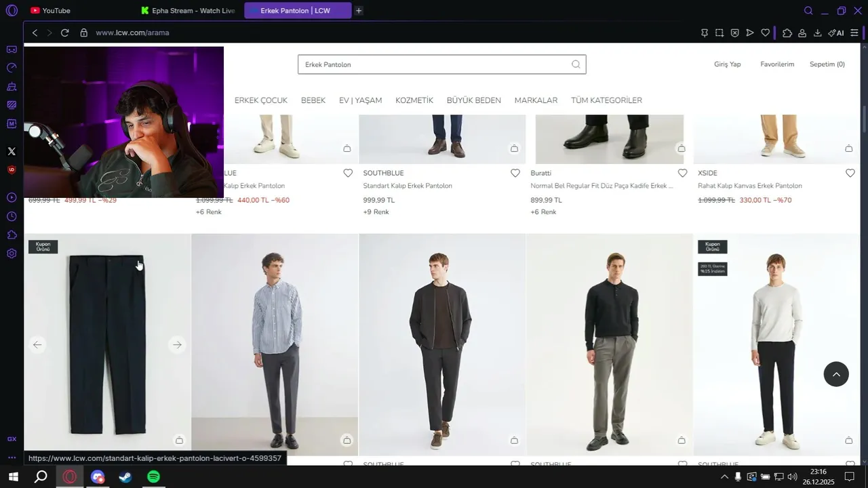868x488 pixels.
Task: Open Easy Setup sliders icon
Action: click(x=854, y=33)
